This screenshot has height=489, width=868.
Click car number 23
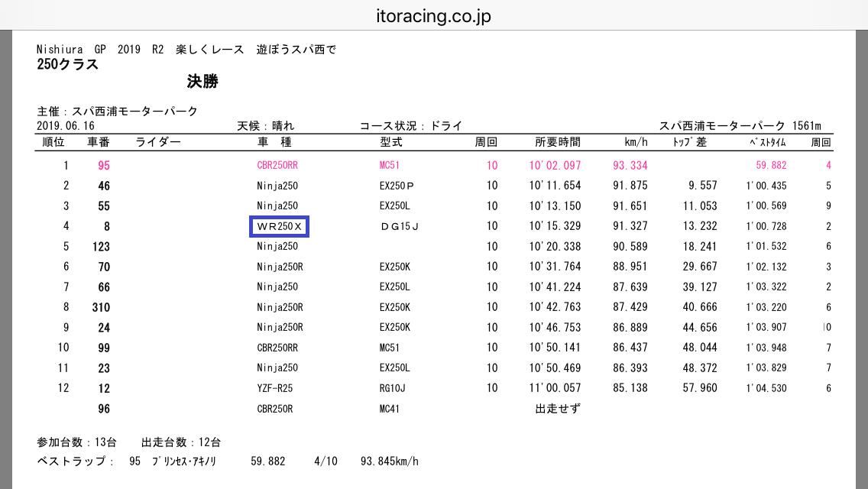(103, 368)
